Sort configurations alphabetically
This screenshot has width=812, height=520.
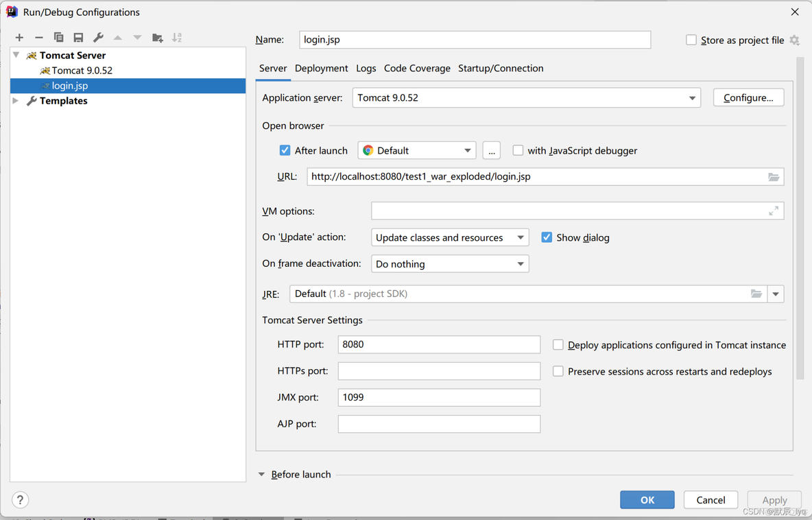click(x=176, y=37)
